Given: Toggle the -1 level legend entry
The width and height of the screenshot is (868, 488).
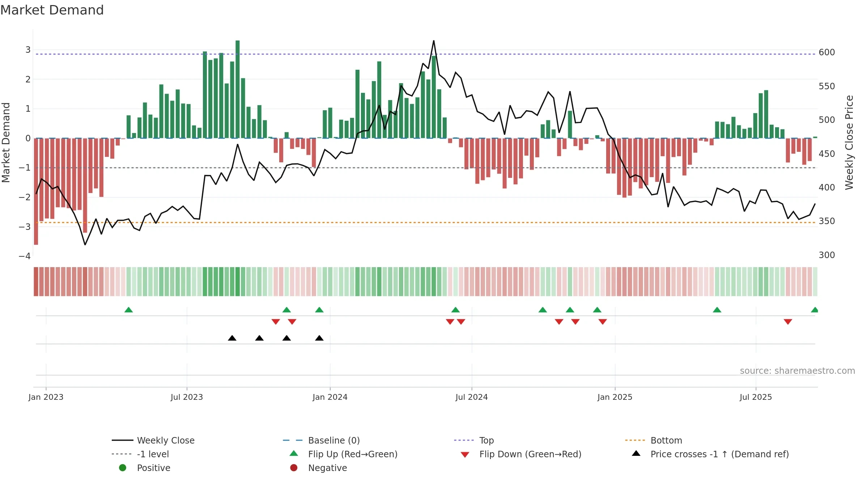Looking at the screenshot, I should (x=140, y=454).
